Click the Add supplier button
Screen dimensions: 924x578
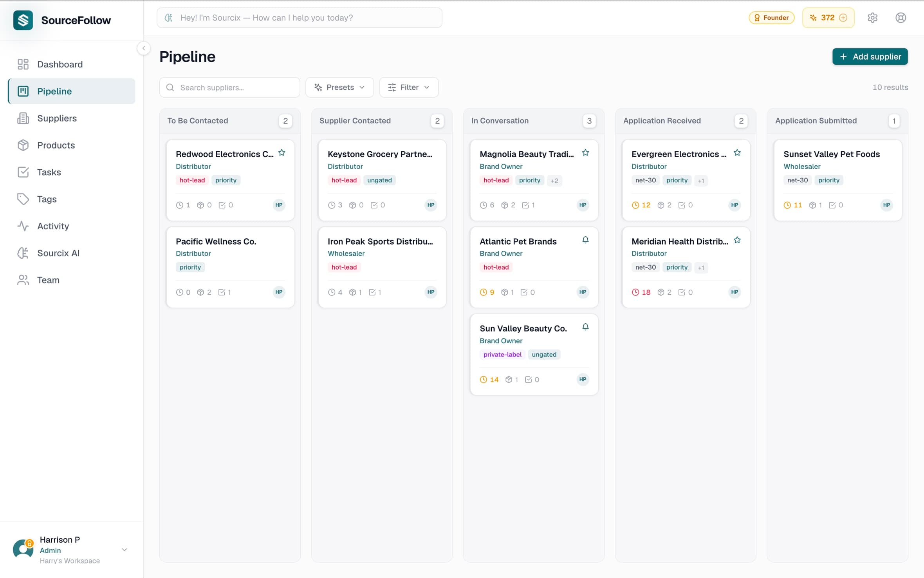tap(870, 56)
